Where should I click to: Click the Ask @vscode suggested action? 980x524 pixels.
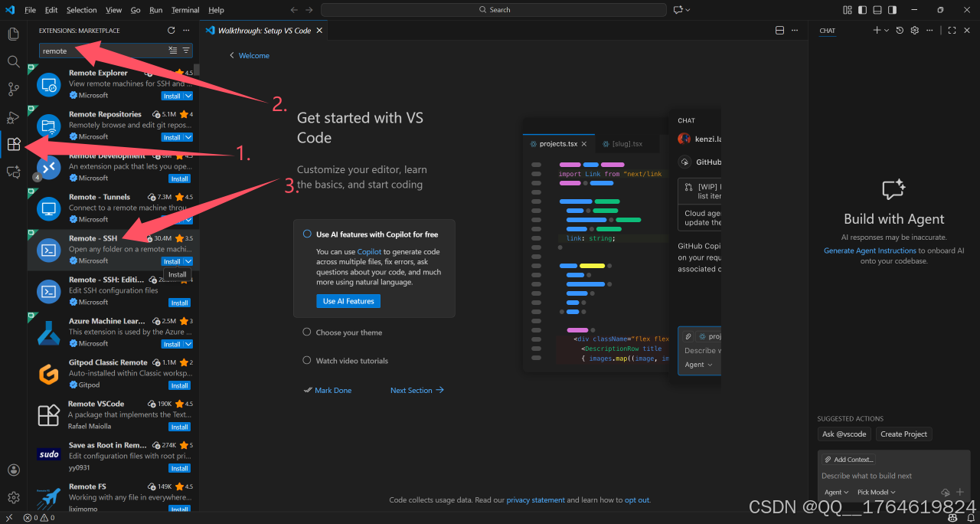click(844, 434)
